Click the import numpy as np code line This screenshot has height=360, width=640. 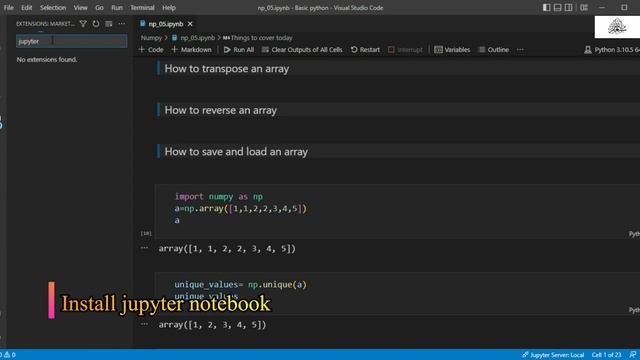(x=219, y=197)
